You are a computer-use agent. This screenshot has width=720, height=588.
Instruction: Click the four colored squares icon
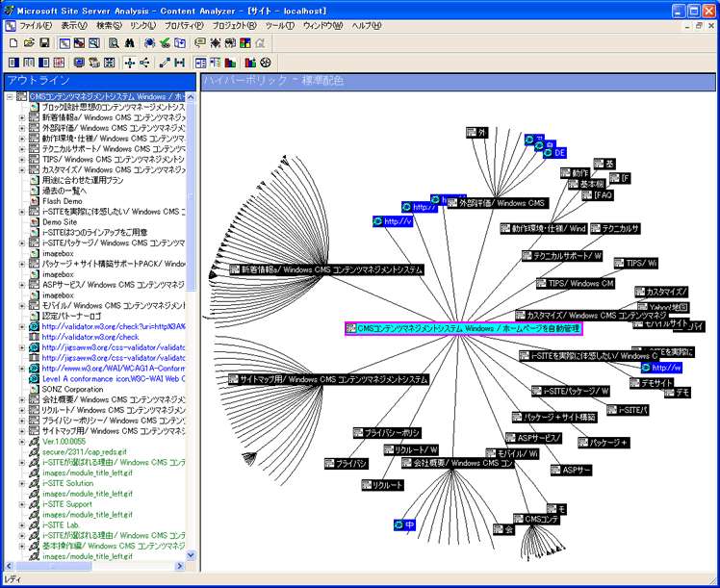(245, 43)
